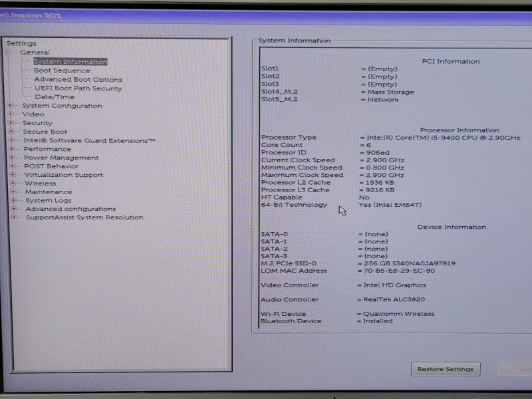Viewport: 532px width, 399px height.
Task: Select the Virtualization Support label
Action: point(64,175)
